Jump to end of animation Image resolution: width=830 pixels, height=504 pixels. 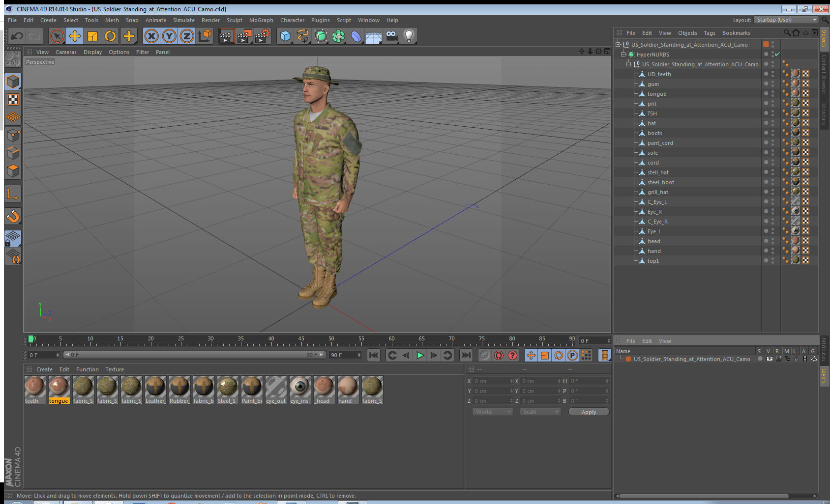pos(466,355)
